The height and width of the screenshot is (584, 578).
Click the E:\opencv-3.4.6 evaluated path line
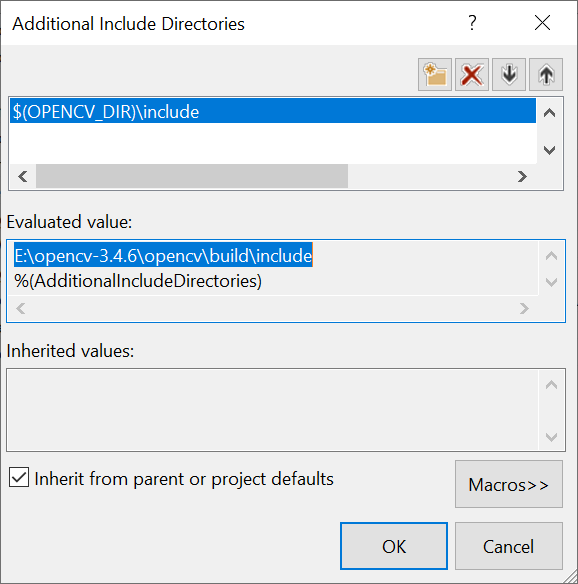tap(163, 255)
